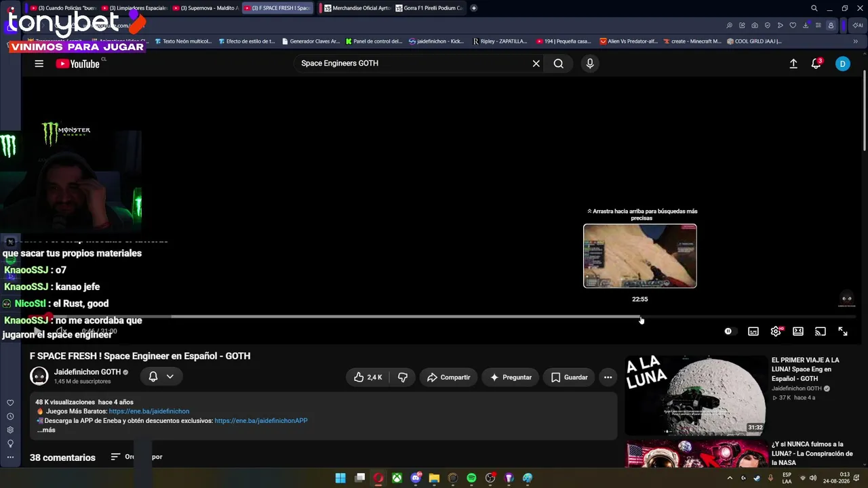Screen dimensions: 868x488
Task: Open Discord from the taskbar
Action: (x=416, y=478)
